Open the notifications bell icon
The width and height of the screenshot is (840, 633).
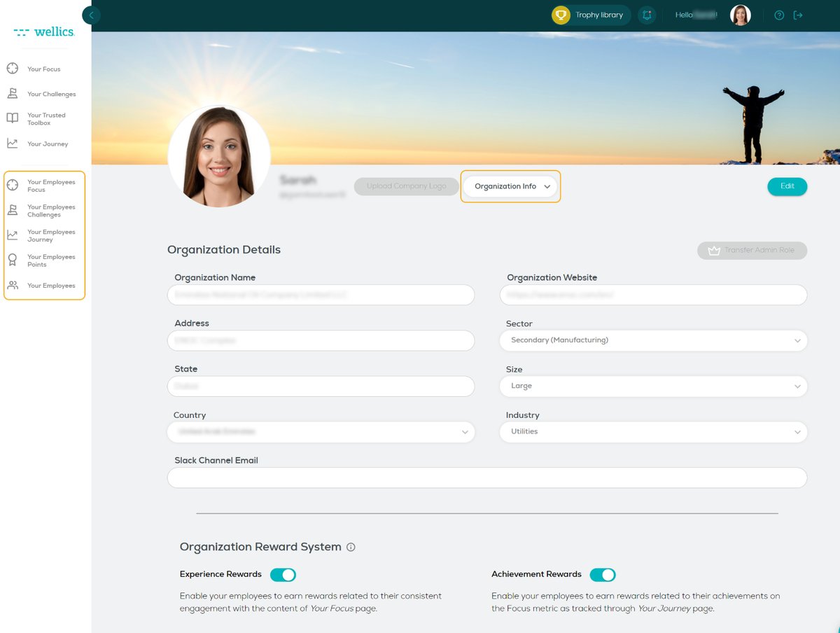[x=646, y=15]
